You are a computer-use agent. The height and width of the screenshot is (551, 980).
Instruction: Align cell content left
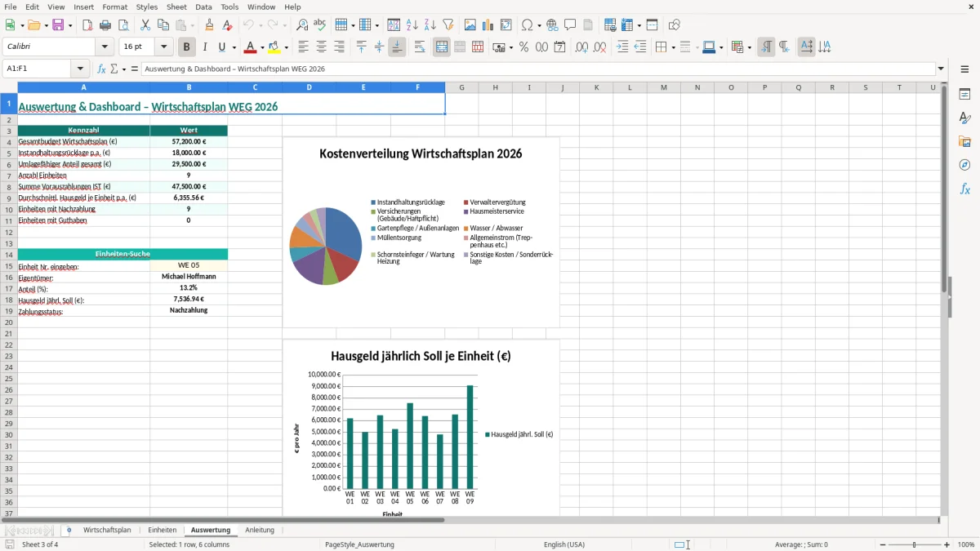(304, 47)
